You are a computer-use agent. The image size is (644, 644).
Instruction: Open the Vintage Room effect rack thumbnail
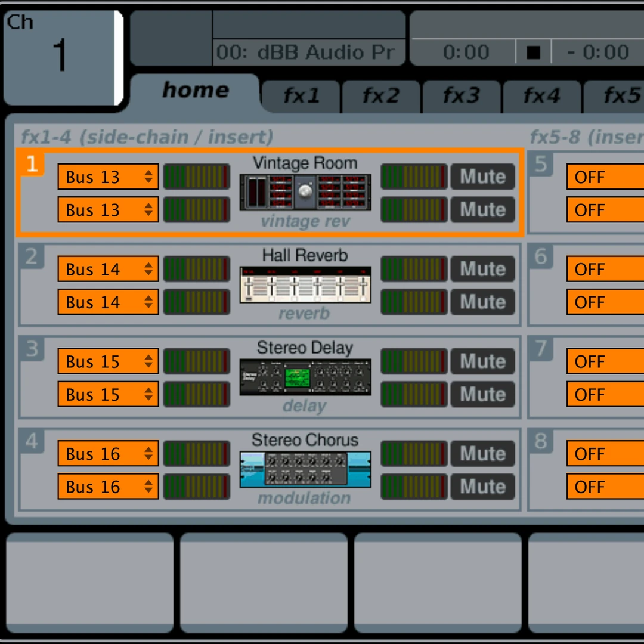click(305, 192)
